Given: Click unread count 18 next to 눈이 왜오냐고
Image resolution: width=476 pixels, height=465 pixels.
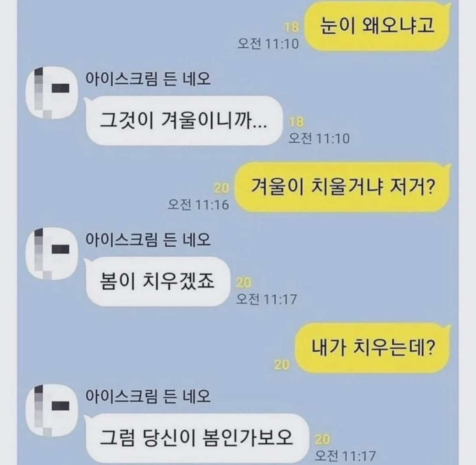Looking at the screenshot, I should [291, 28].
